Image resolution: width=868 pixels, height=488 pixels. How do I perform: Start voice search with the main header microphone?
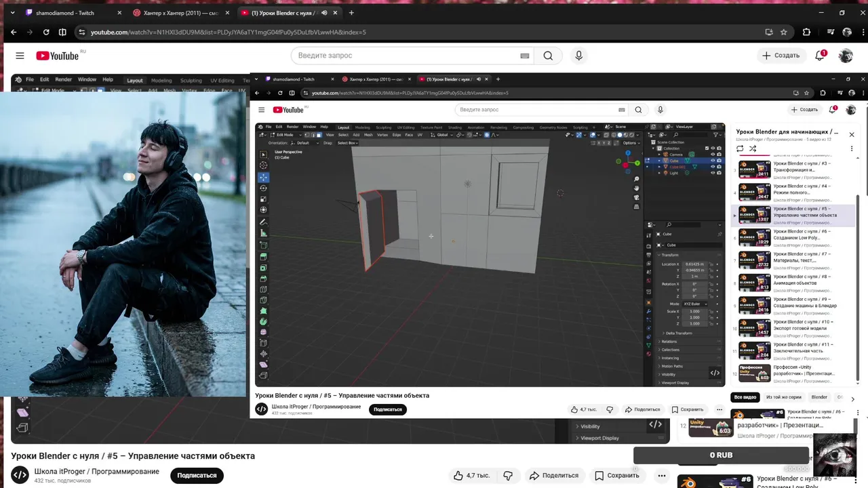coord(578,56)
